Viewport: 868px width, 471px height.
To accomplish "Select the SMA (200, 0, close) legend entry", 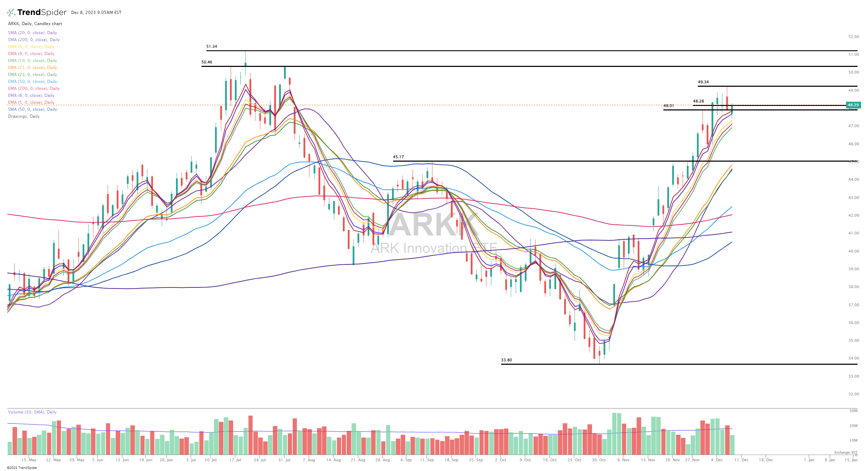I will (x=34, y=40).
